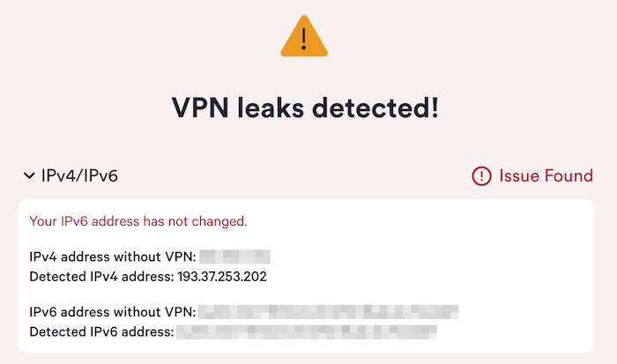Click the IPv6 part of the section heading
The height and width of the screenshot is (364, 617).
(100, 175)
